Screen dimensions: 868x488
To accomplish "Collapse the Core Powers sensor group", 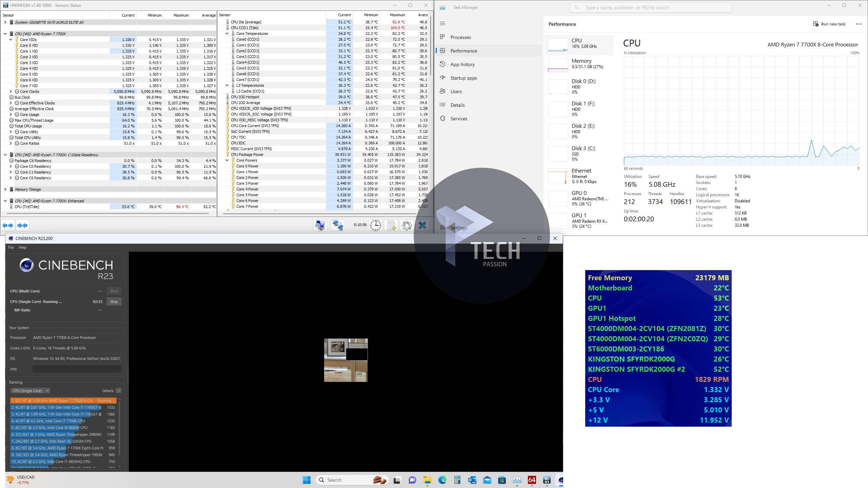I will (227, 160).
